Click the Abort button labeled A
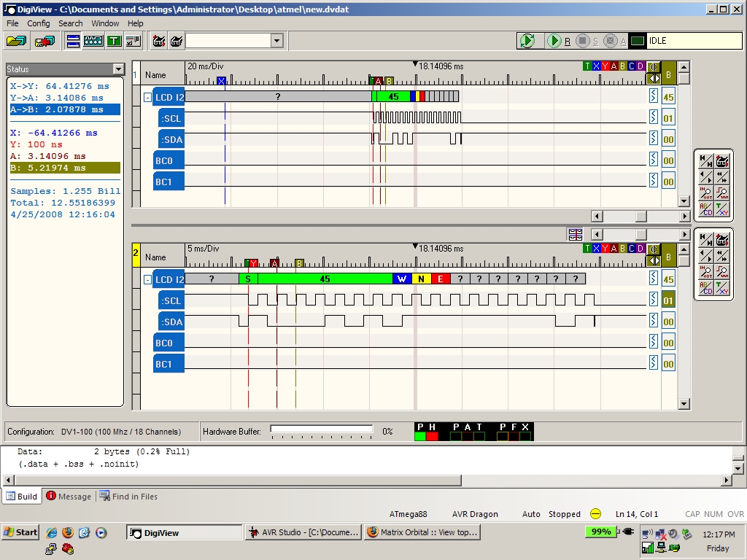The width and height of the screenshot is (747, 560). click(611, 41)
